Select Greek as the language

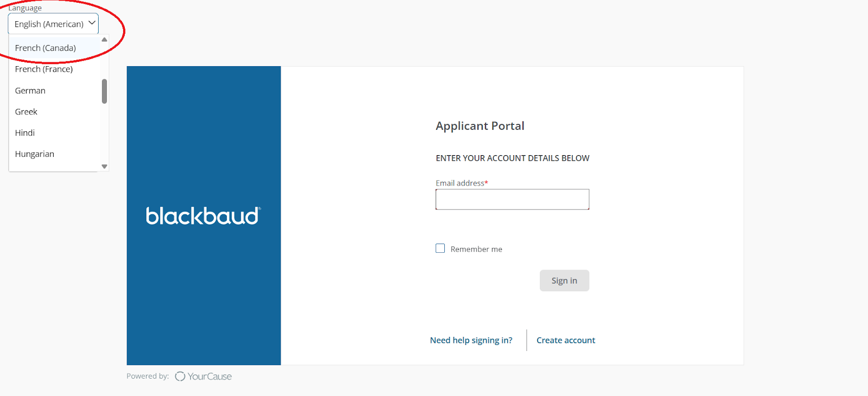tap(26, 112)
